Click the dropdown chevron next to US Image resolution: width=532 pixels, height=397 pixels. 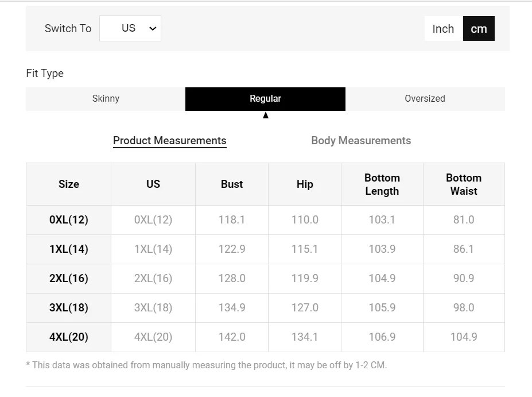point(153,29)
